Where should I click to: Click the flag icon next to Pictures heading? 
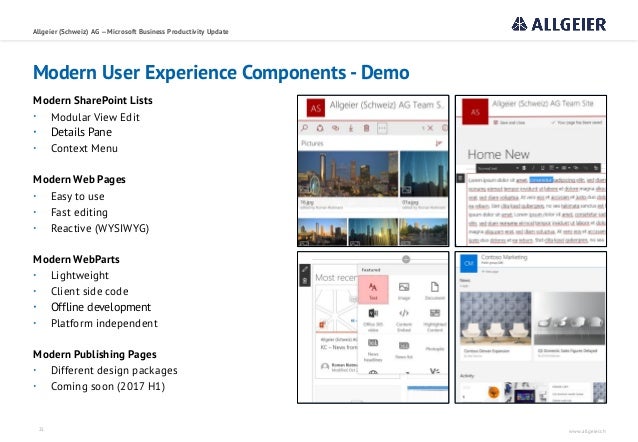click(439, 143)
